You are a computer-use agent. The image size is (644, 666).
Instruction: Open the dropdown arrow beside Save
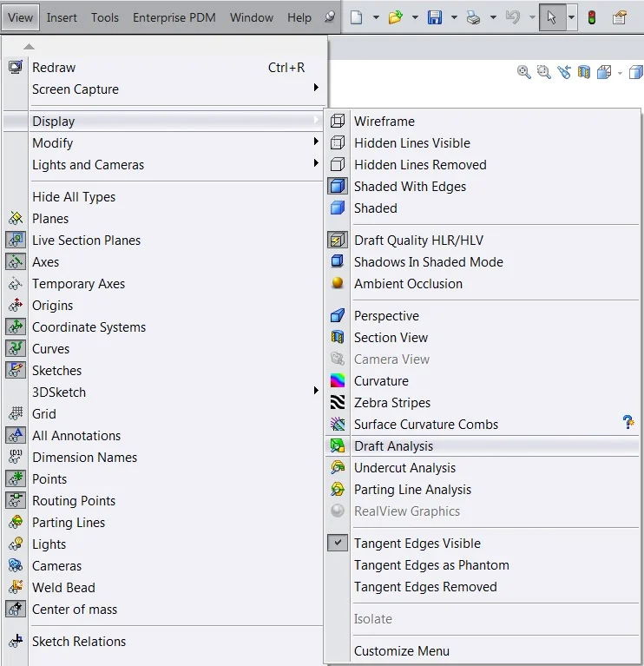click(454, 17)
